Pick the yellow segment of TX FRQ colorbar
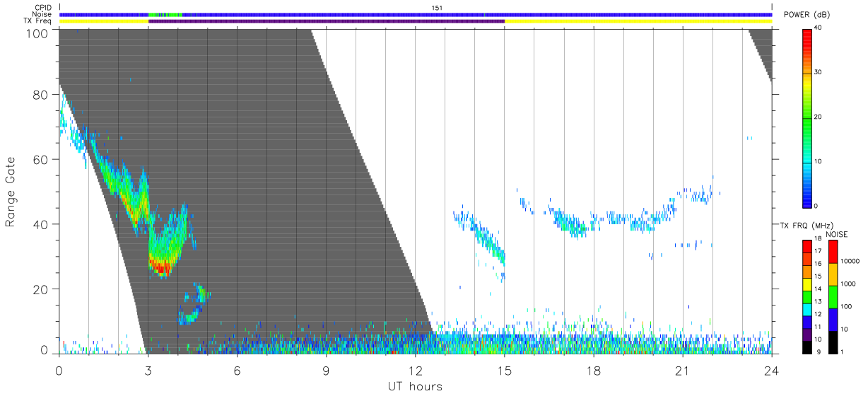This screenshot has height=401, width=868. [807, 284]
